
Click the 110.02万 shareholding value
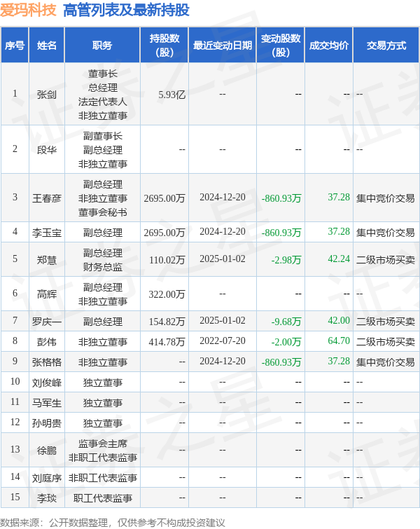(x=167, y=260)
